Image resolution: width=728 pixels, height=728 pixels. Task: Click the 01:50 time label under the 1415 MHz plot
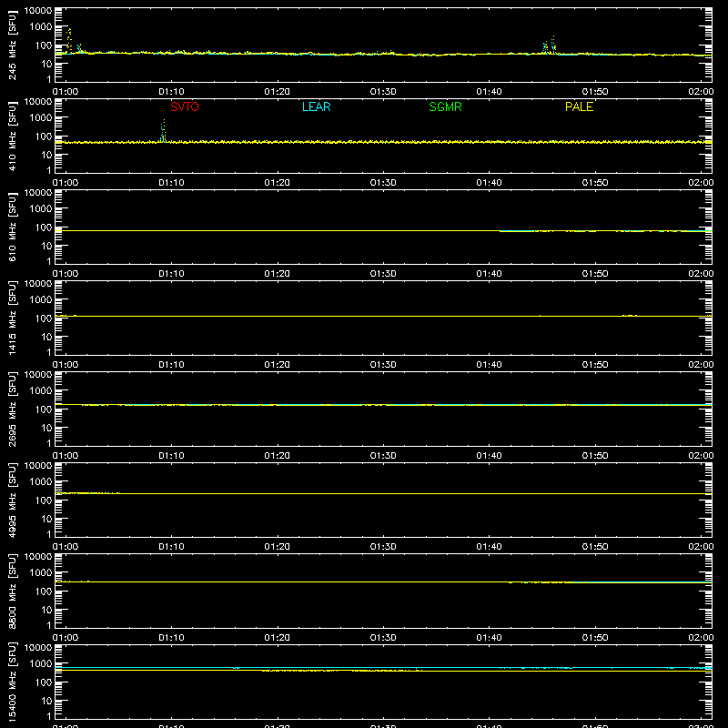[595, 365]
